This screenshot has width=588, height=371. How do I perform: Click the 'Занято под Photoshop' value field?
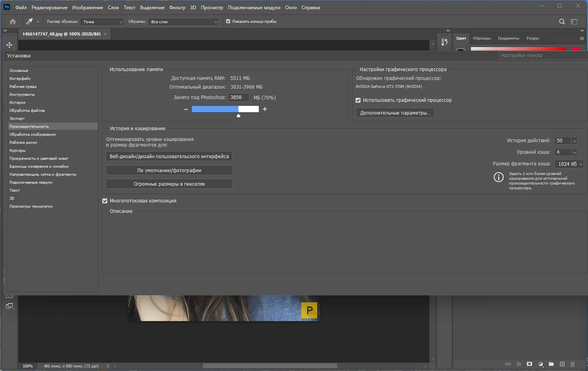[x=239, y=98]
